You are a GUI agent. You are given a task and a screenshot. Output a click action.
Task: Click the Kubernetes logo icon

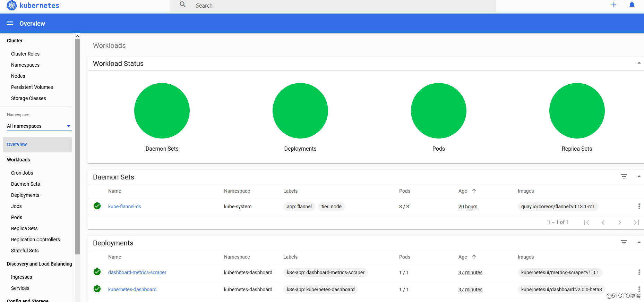click(12, 5)
